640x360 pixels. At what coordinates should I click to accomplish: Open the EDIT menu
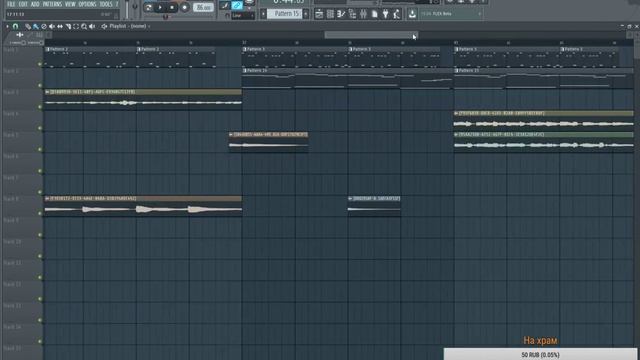[x=23, y=4]
